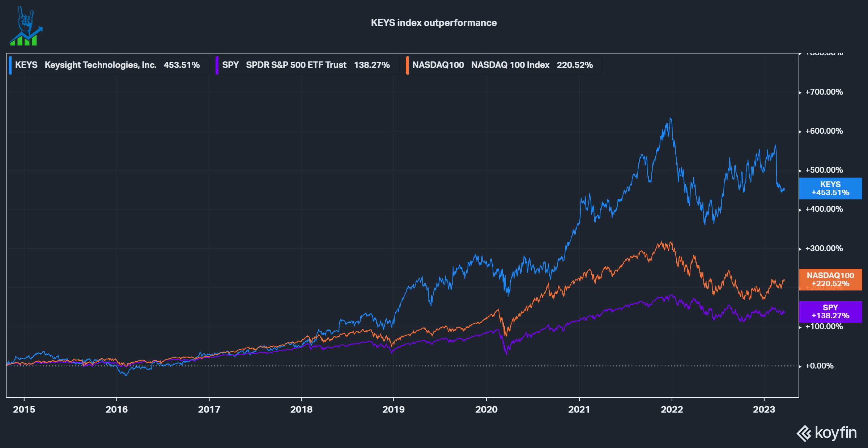Click the 2023 x-axis label
The height and width of the screenshot is (448, 868).
click(x=764, y=409)
